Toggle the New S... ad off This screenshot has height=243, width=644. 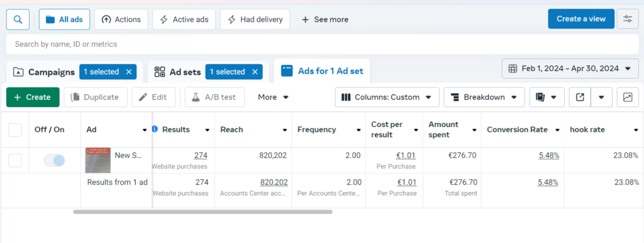[55, 161]
